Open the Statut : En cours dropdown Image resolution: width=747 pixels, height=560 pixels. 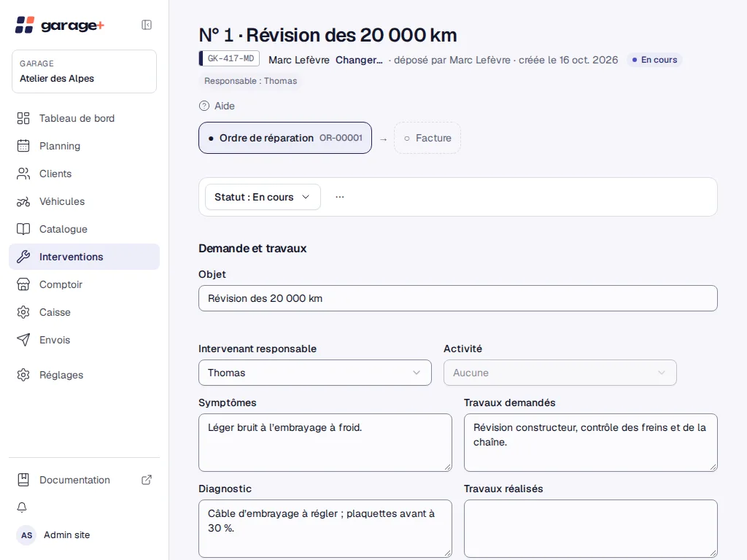click(x=263, y=197)
